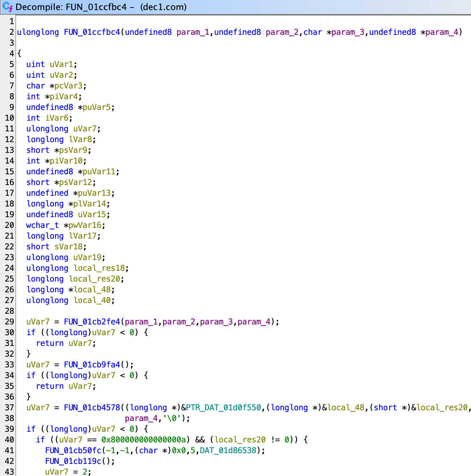Click the Decompile title bar text
471x476 pixels.
point(101,7)
